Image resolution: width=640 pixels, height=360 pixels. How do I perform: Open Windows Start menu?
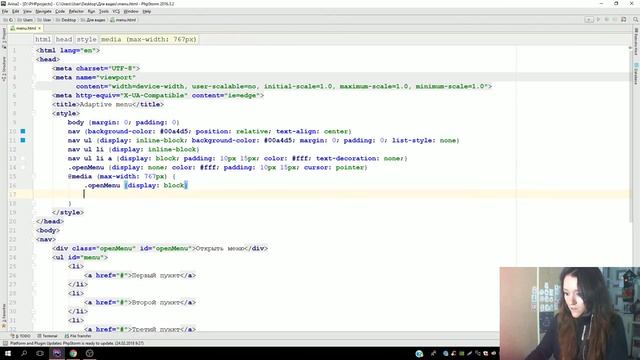point(8,353)
